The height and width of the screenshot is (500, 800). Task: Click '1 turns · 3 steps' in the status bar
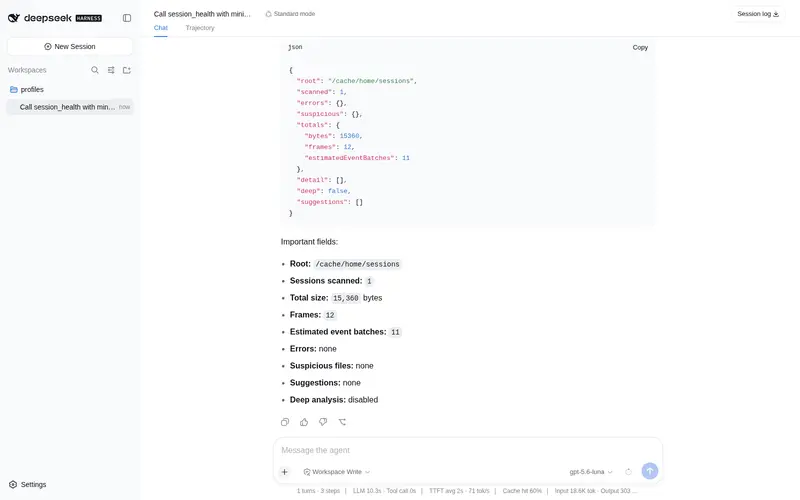pos(318,491)
